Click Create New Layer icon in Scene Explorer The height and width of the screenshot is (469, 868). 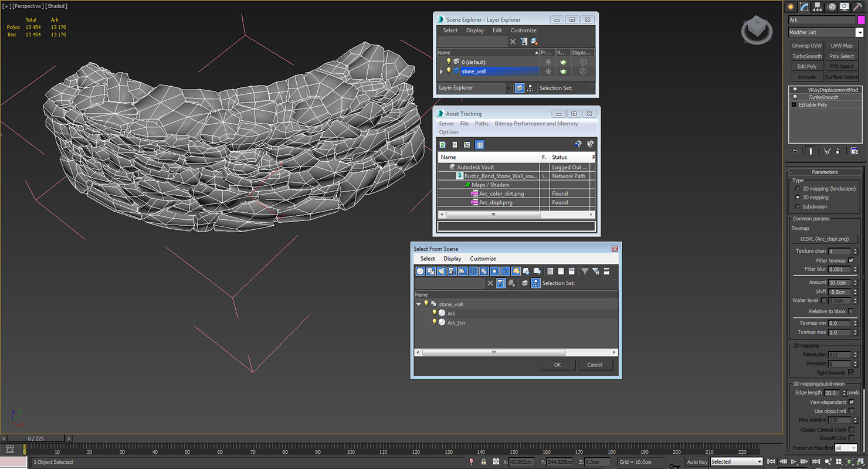534,42
